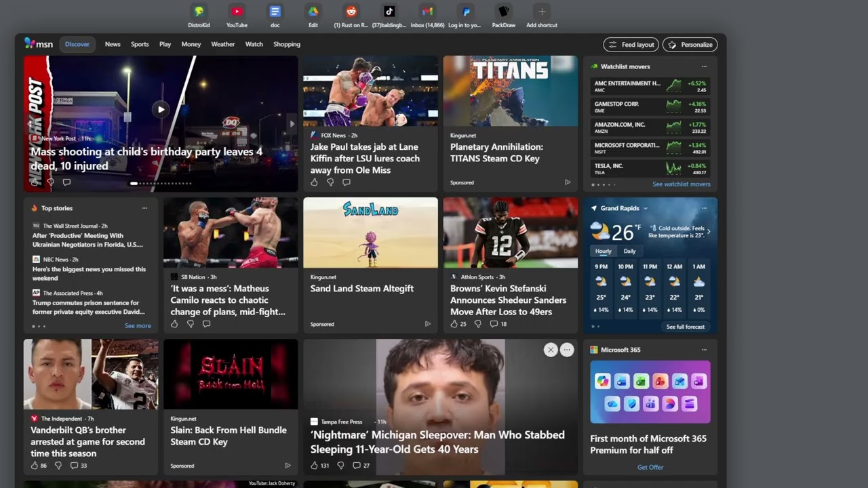Open the Watch tab
Image resolution: width=868 pixels, height=488 pixels.
pos(254,44)
